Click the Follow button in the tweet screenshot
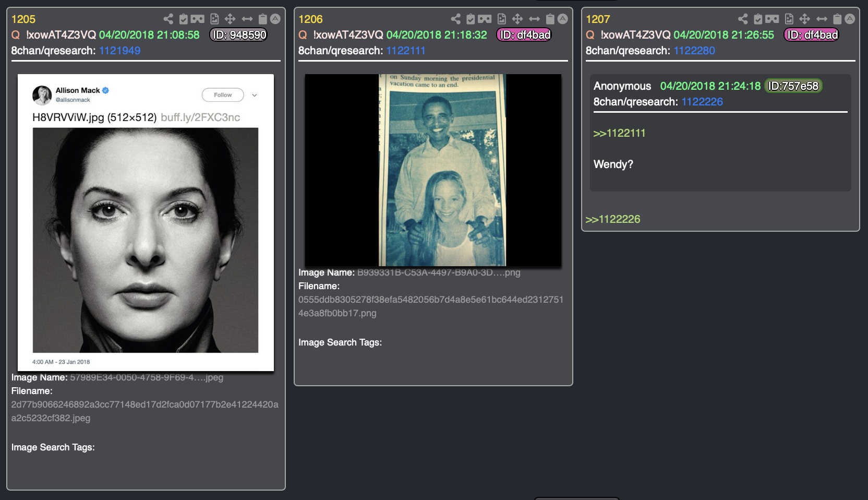 pyautogui.click(x=223, y=95)
